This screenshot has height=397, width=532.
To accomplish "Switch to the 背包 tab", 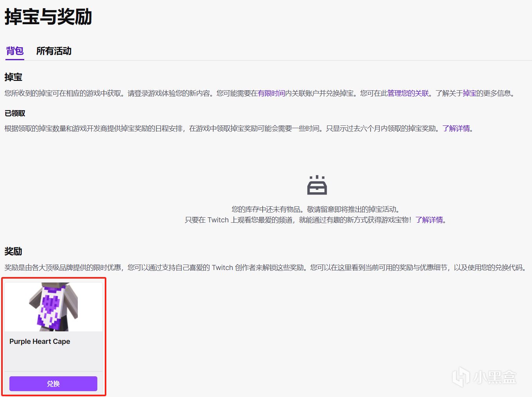I will [15, 51].
